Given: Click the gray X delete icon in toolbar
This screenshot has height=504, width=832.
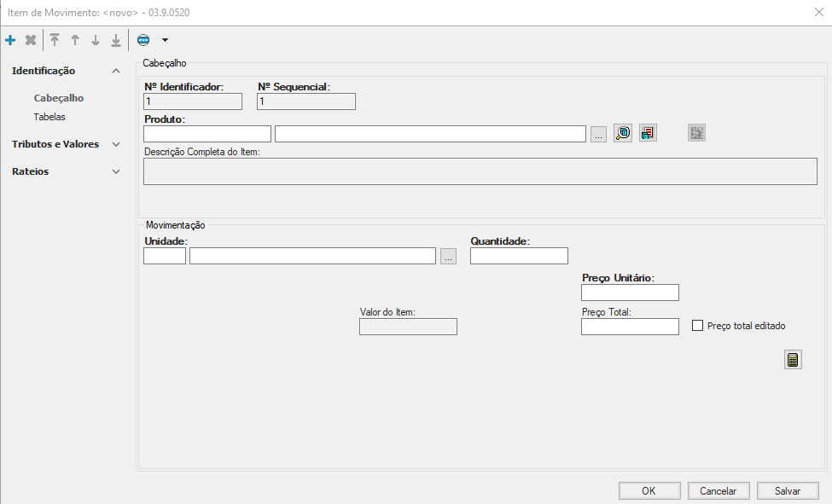Looking at the screenshot, I should coord(31,40).
